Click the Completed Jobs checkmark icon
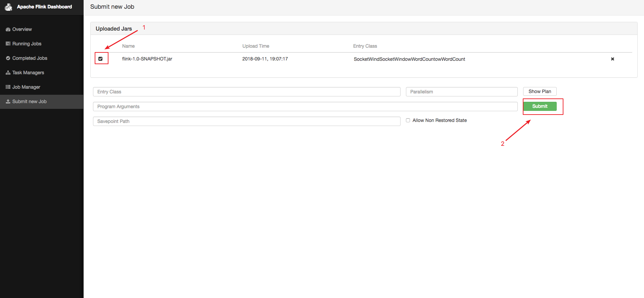Image resolution: width=644 pixels, height=298 pixels. click(8, 58)
